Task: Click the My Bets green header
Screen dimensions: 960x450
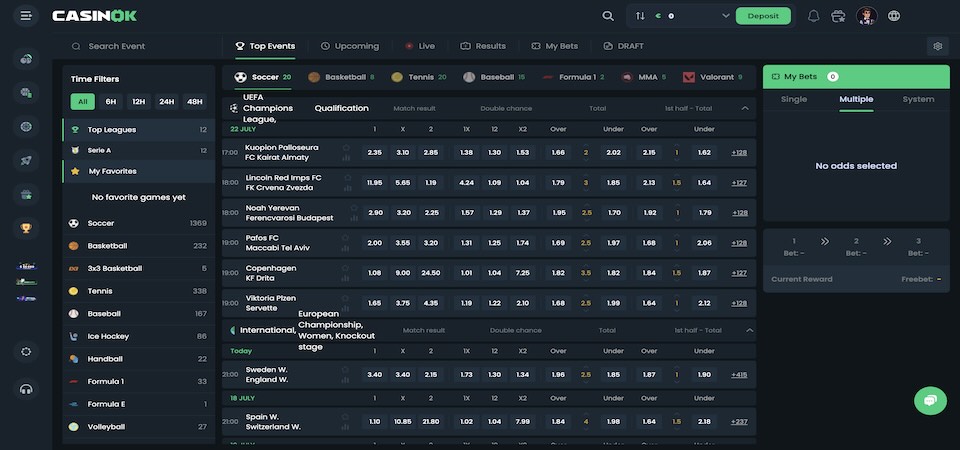Action: point(856,77)
